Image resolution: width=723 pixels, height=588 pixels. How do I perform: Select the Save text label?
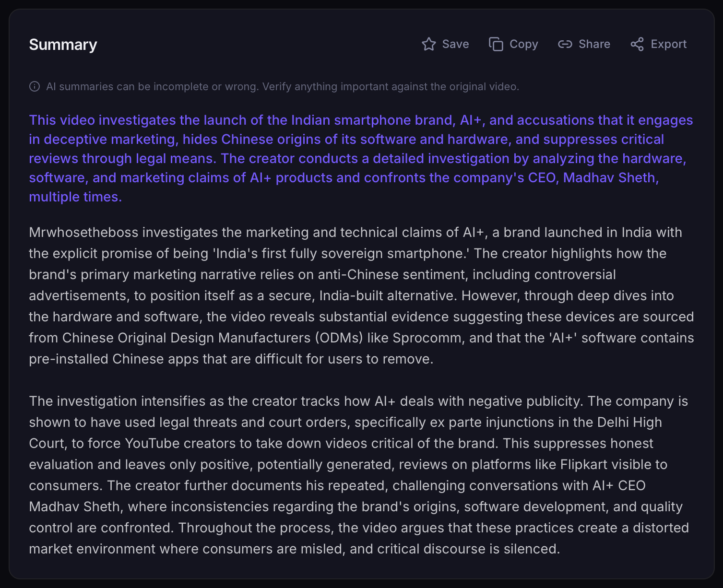pos(455,44)
